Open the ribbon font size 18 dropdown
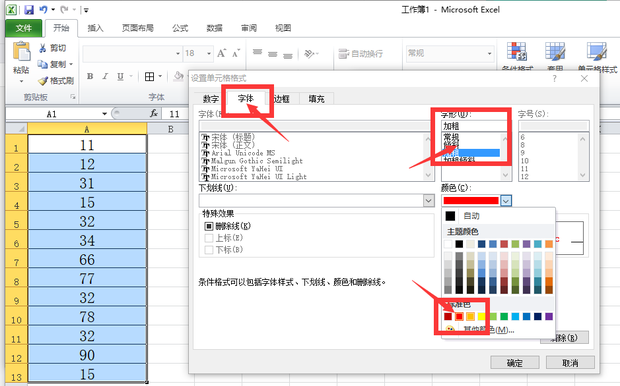The height and width of the screenshot is (386, 620). click(209, 53)
